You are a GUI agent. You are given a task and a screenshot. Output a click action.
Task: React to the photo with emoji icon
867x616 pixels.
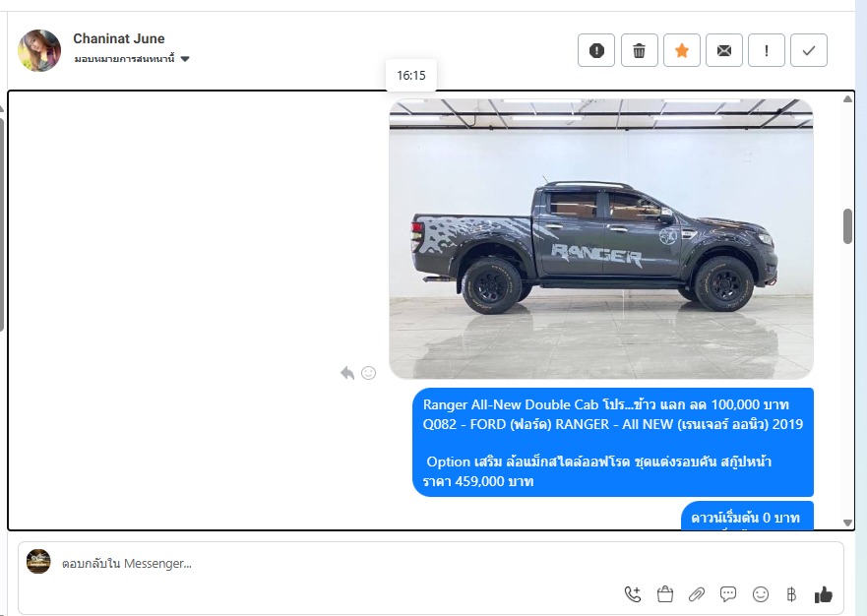(x=368, y=373)
